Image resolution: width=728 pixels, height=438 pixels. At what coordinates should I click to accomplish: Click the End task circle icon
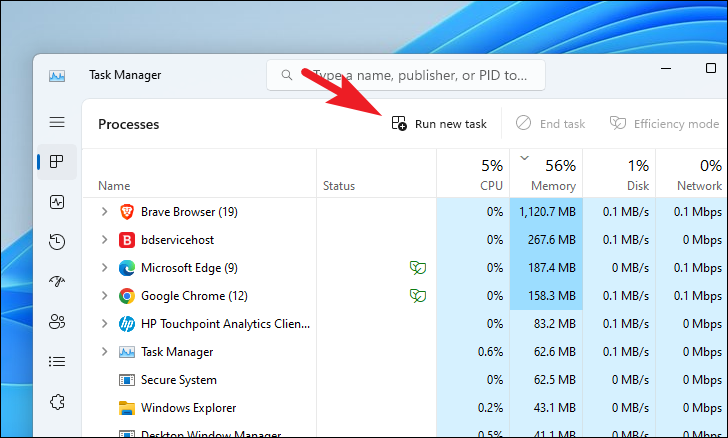[523, 123]
